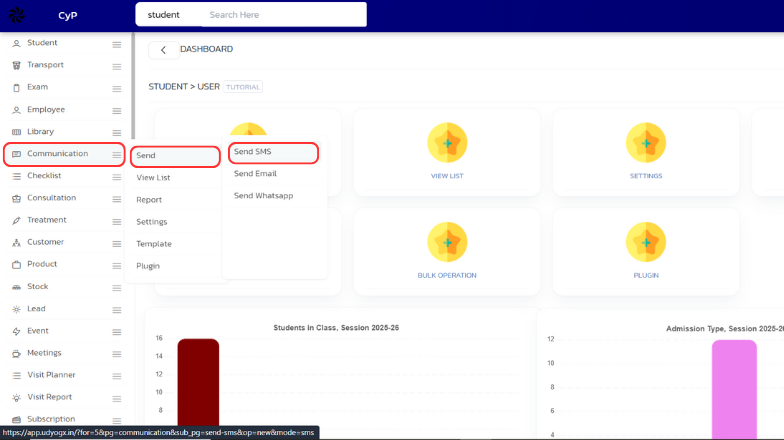Choose Send Email in the submenu

tap(255, 174)
